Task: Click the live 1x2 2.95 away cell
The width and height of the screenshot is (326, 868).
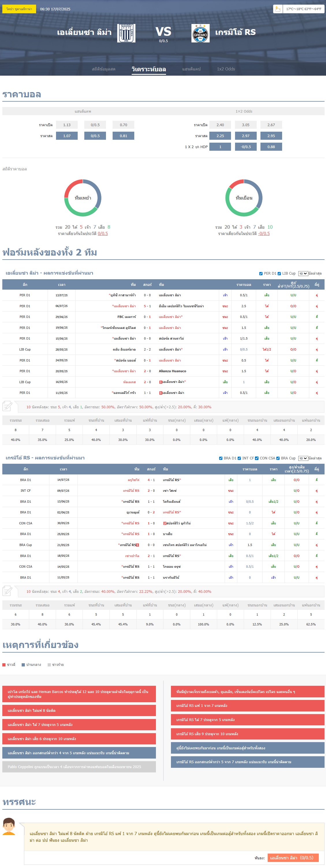Action: coord(271,136)
